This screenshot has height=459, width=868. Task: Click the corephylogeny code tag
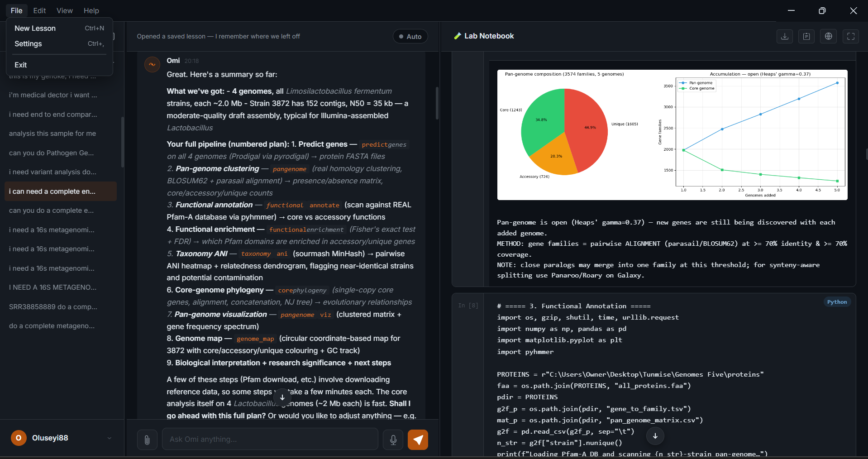(302, 290)
